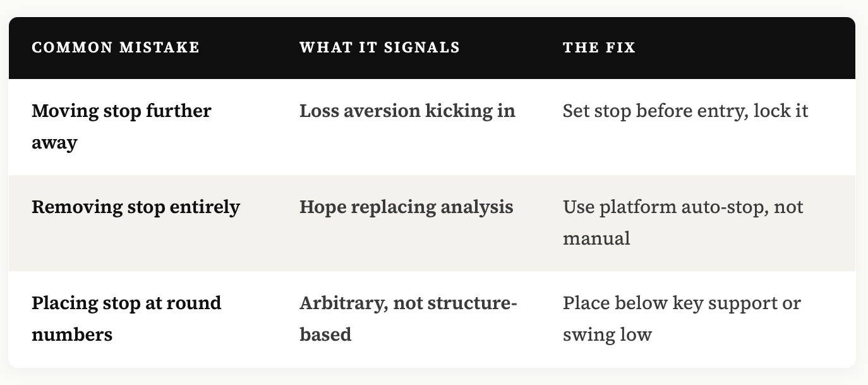Image resolution: width=868 pixels, height=385 pixels.
Task: Click the WHAT IT SIGNALS column header
Action: pyautogui.click(x=380, y=47)
